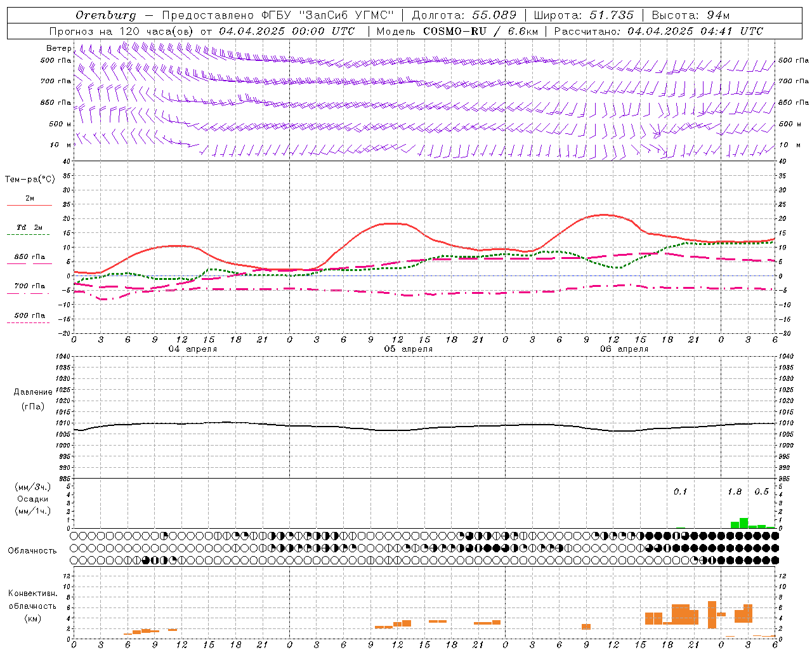Click the red line sample under 2м
The height and width of the screenshot is (650, 812).
tap(29, 205)
